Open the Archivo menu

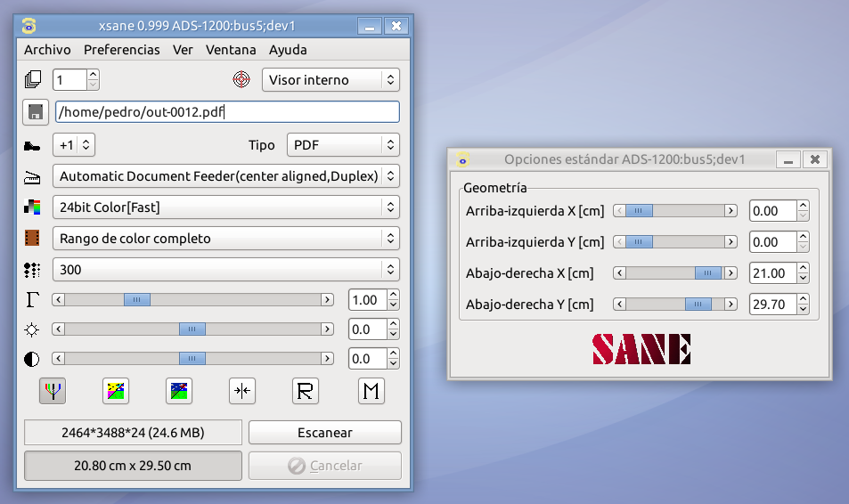pos(47,50)
